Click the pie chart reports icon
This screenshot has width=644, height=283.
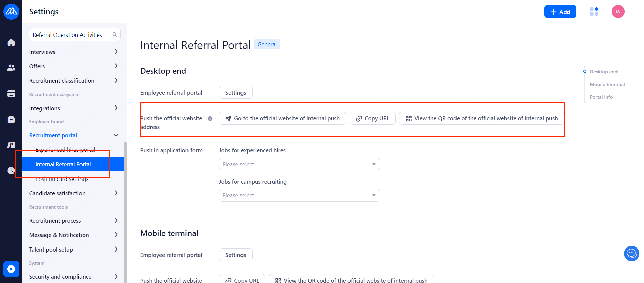(x=11, y=171)
